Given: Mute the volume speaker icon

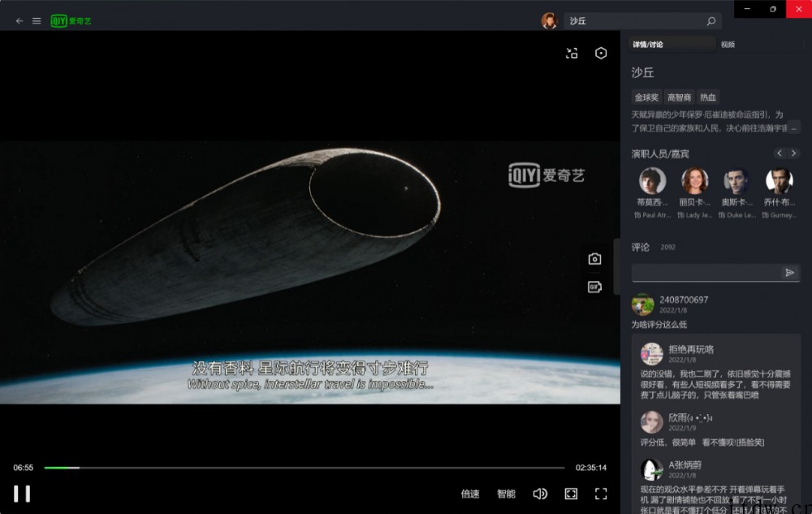Looking at the screenshot, I should [540, 494].
